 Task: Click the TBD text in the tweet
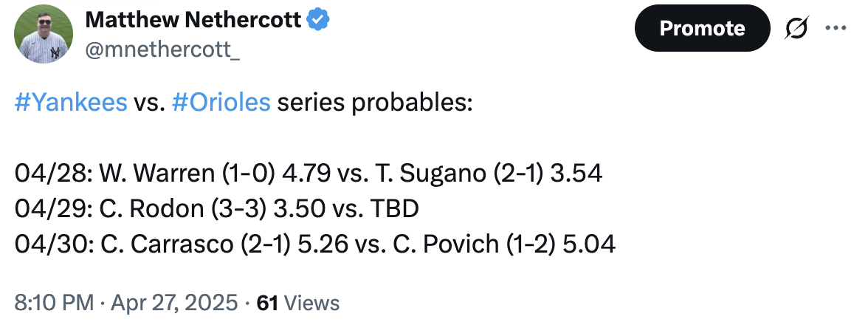tap(395, 209)
